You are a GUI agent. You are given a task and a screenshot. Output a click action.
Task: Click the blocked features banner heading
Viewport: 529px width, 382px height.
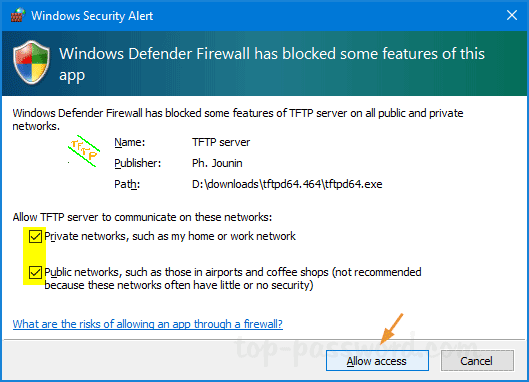click(272, 64)
